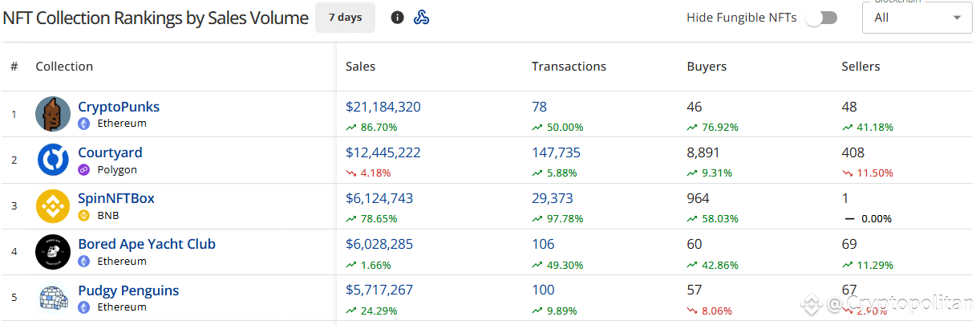Click the Pudgy Penguins igloo avatar
Viewport: 980px width, 325px height.
[53, 298]
